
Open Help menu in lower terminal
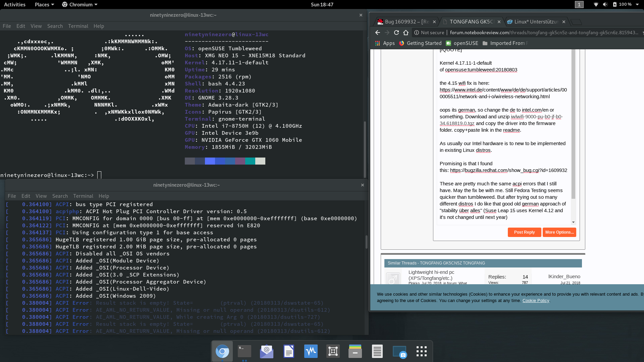104,196
